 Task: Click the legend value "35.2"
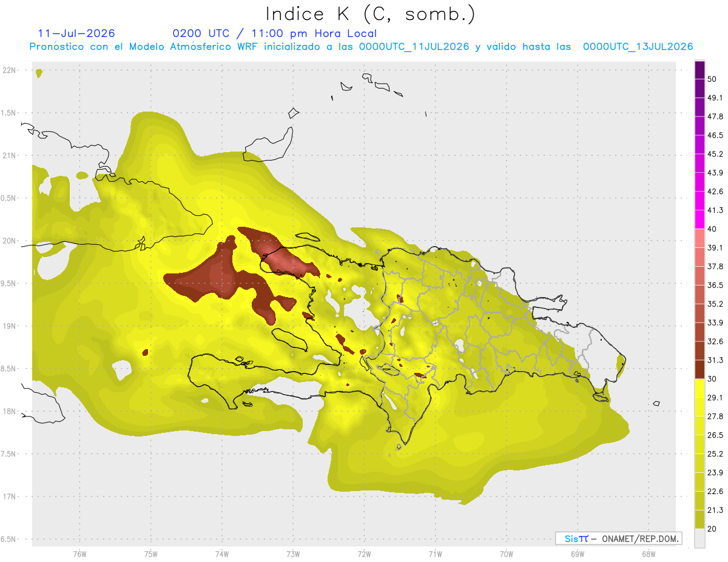click(x=715, y=304)
